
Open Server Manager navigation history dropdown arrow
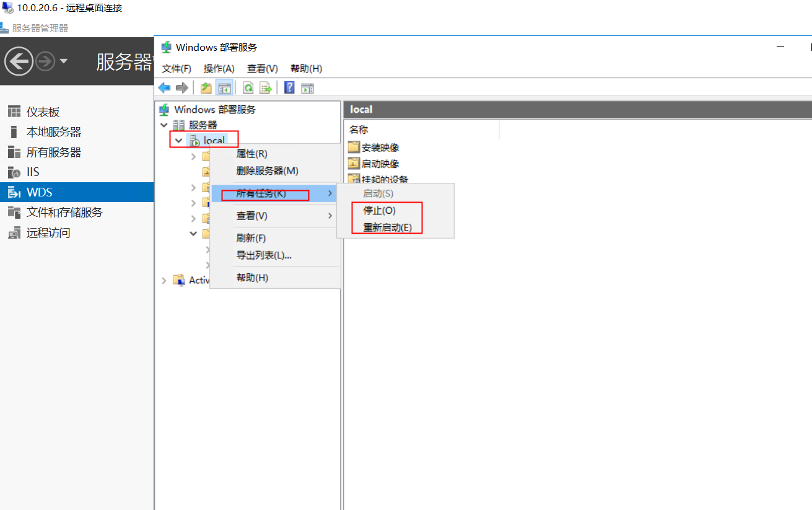pyautogui.click(x=63, y=61)
